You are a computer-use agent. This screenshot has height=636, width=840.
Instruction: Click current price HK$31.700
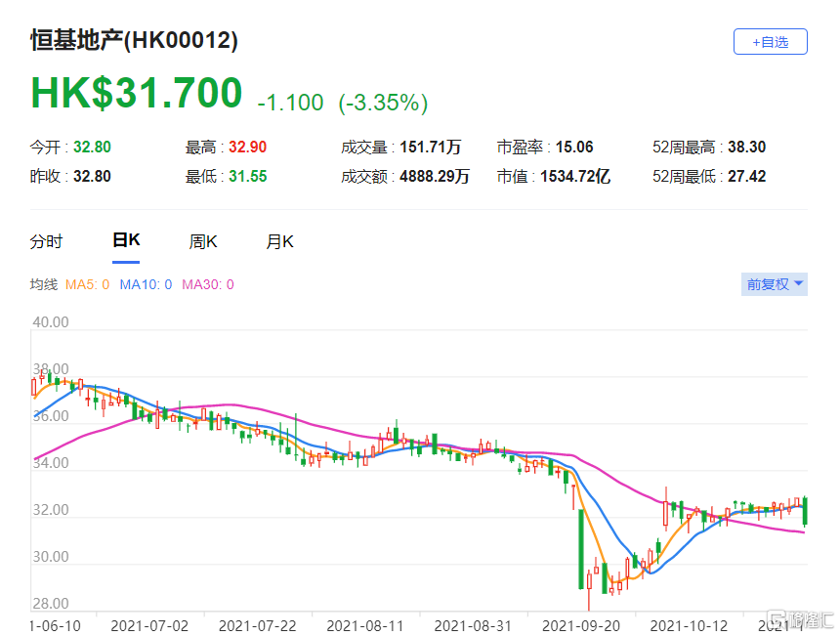[x=137, y=93]
